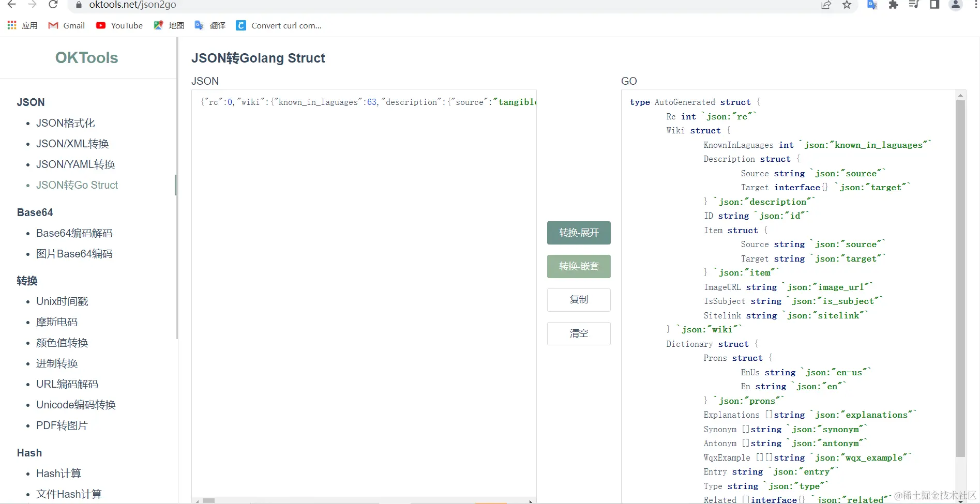
Task: Click the 转换-嵌套 nested convert button
Action: click(579, 266)
